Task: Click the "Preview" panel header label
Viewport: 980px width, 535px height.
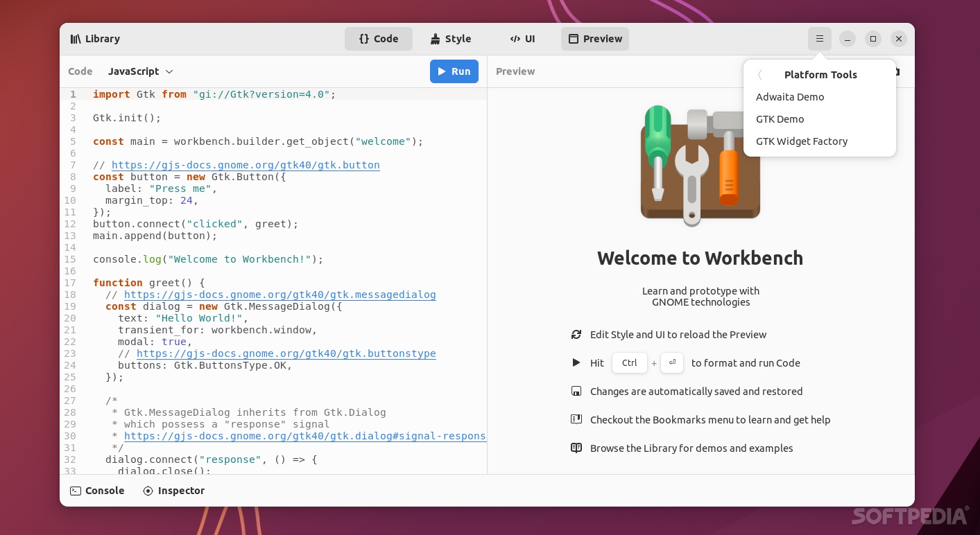Action: [515, 71]
